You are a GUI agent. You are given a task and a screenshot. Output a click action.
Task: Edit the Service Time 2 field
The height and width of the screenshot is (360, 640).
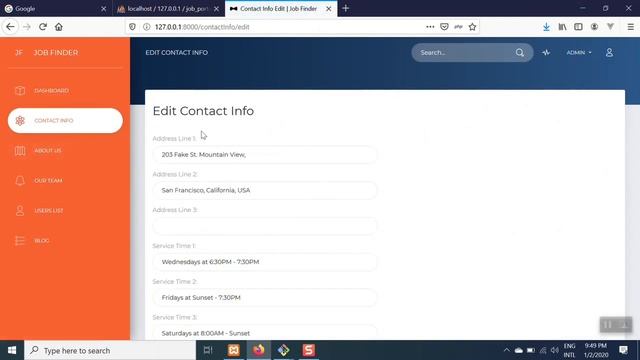[x=265, y=298]
